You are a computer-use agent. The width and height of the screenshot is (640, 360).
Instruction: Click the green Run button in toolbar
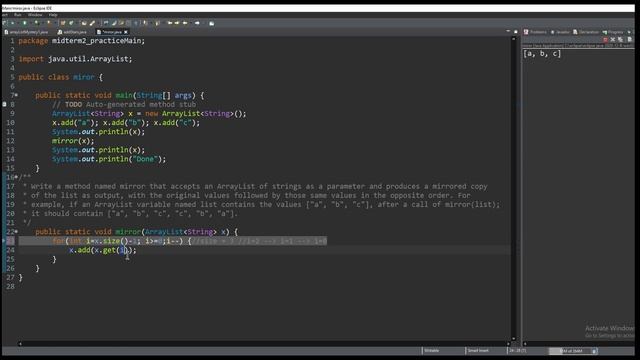click(24, 23)
